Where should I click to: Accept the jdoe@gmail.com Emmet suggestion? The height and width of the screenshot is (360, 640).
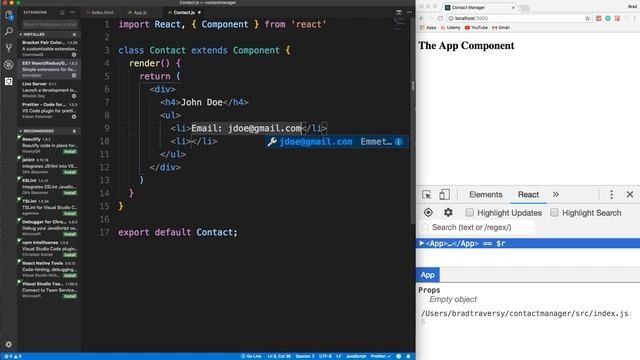pos(336,142)
